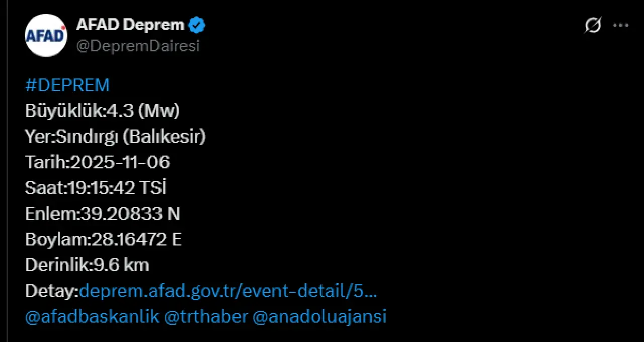Click the Boylam 28.16472 E line
This screenshot has width=644, height=342.
point(103,239)
